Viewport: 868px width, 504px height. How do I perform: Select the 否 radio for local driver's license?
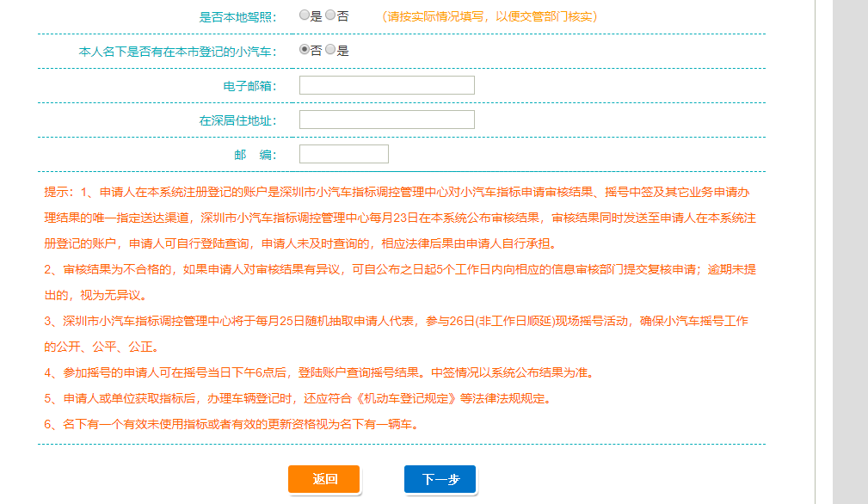[329, 15]
